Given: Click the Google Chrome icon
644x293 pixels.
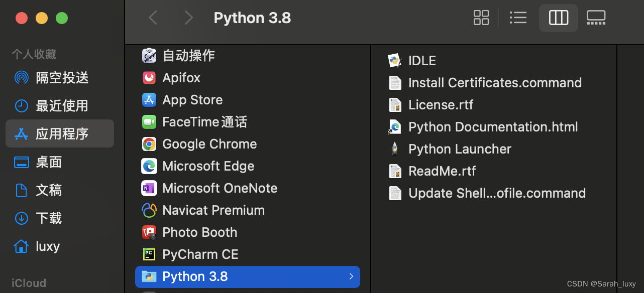Looking at the screenshot, I should [149, 144].
